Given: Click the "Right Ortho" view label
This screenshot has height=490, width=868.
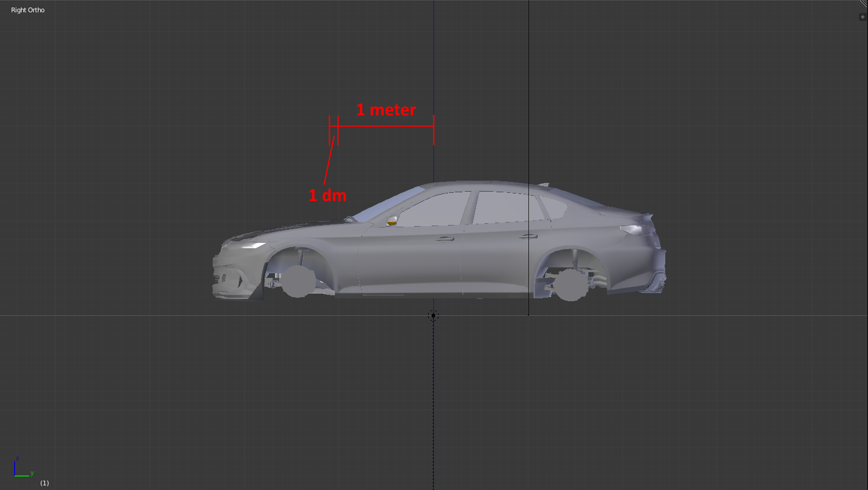Looking at the screenshot, I should point(27,10).
